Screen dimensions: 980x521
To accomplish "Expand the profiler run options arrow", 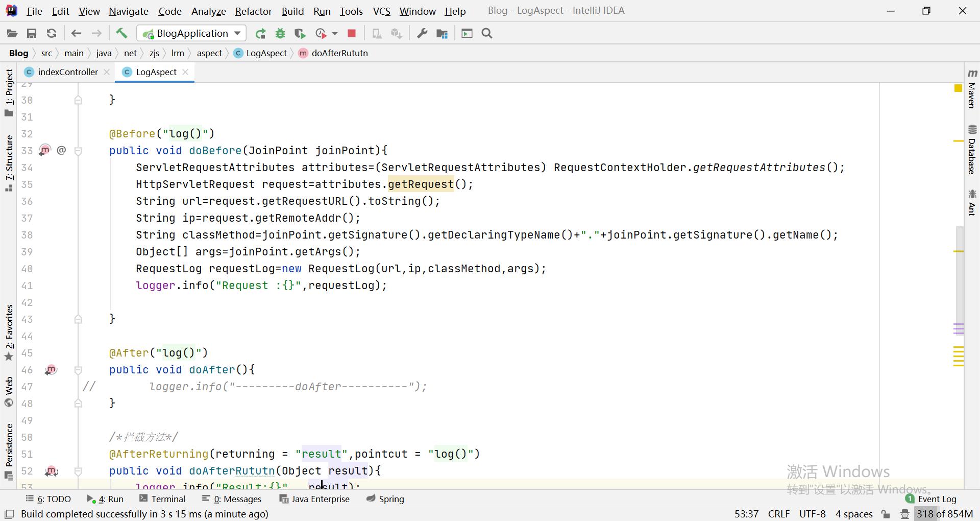I will tap(335, 34).
